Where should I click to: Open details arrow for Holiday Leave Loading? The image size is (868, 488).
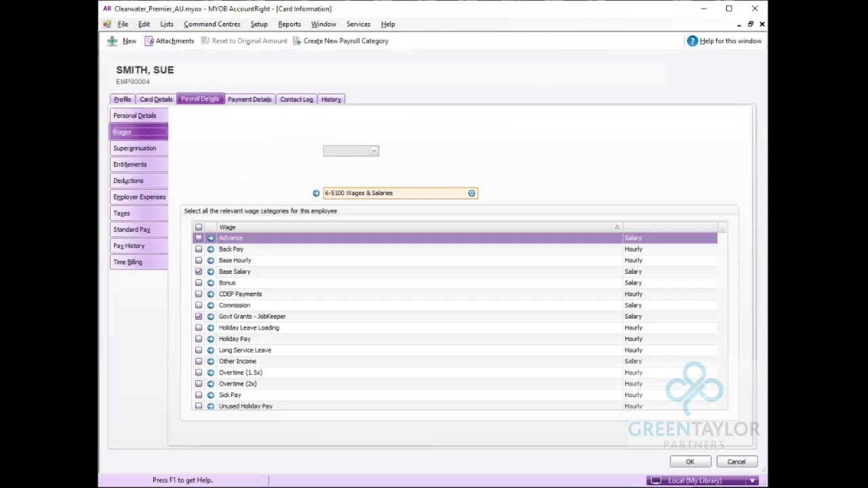point(210,327)
